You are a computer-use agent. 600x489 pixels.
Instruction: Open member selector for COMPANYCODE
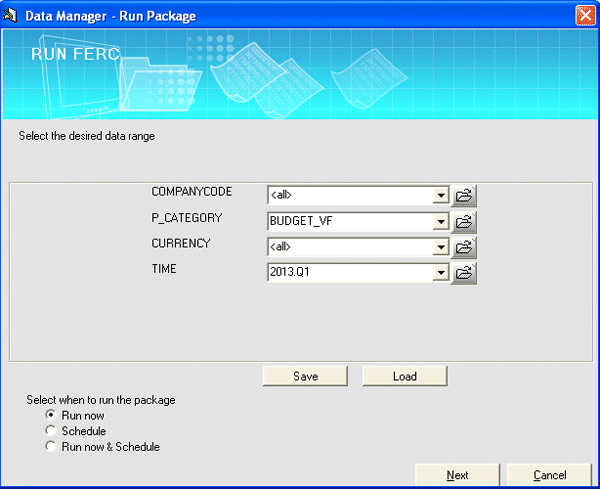click(464, 196)
